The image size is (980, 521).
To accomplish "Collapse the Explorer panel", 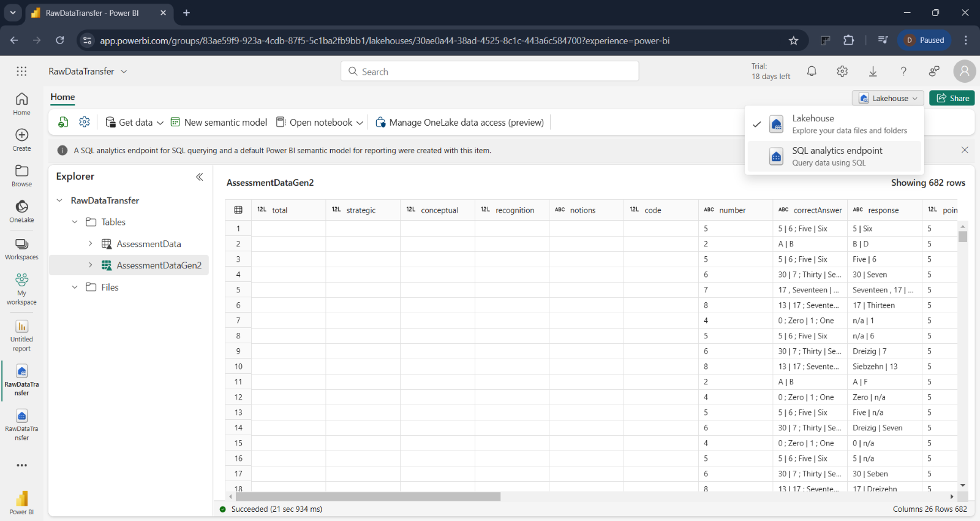I will click(x=200, y=177).
